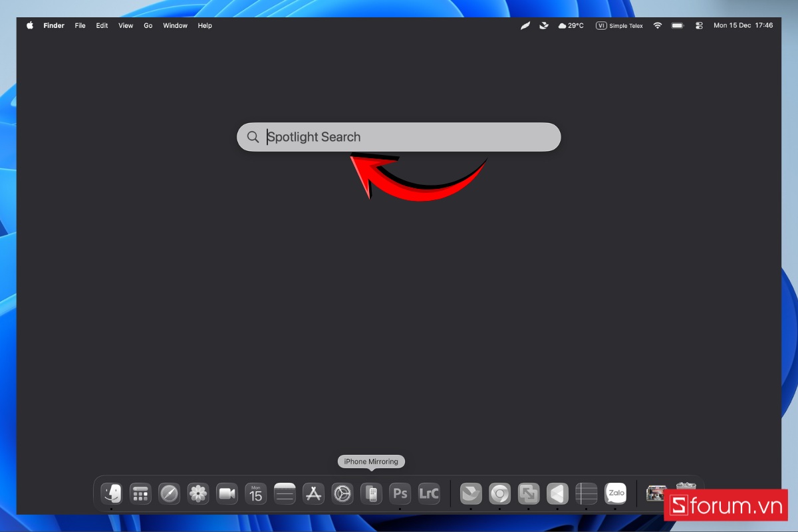Open iPhone Mirroring from the Dock
This screenshot has height=532, width=798.
click(371, 493)
